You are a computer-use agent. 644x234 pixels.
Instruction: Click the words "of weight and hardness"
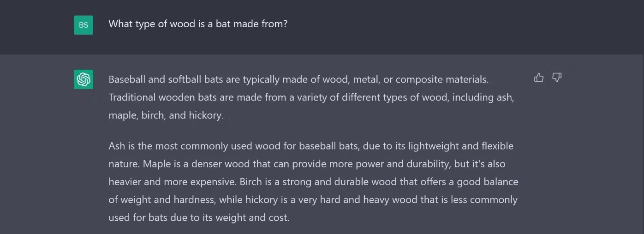click(162, 200)
